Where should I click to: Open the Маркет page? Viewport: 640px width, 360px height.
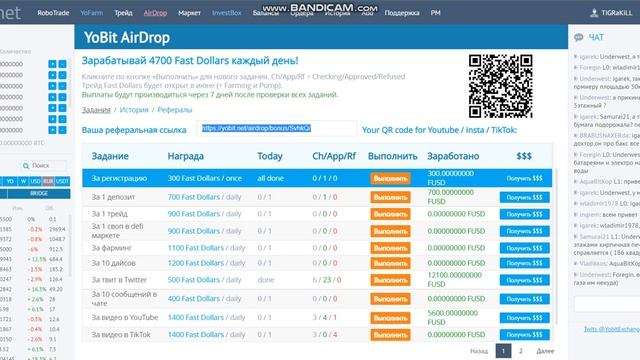pyautogui.click(x=189, y=13)
